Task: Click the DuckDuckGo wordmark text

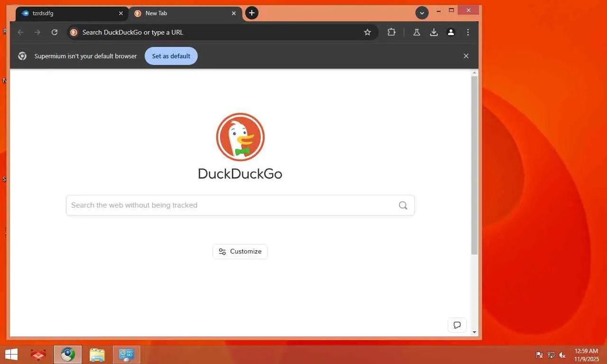Action: tap(240, 174)
